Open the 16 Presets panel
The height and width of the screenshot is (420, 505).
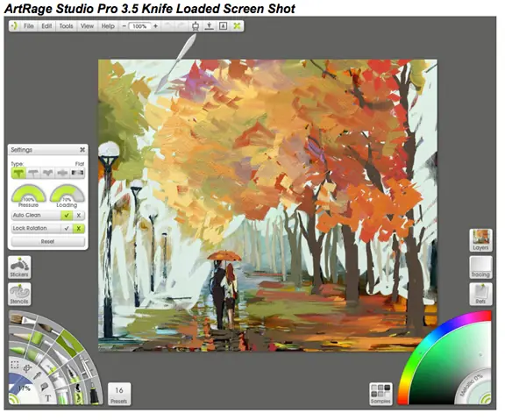coord(119,394)
